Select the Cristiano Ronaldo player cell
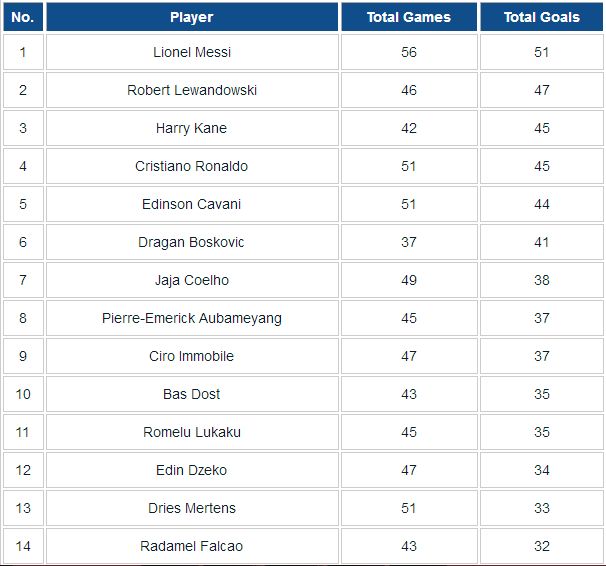The width and height of the screenshot is (606, 566). [192, 166]
